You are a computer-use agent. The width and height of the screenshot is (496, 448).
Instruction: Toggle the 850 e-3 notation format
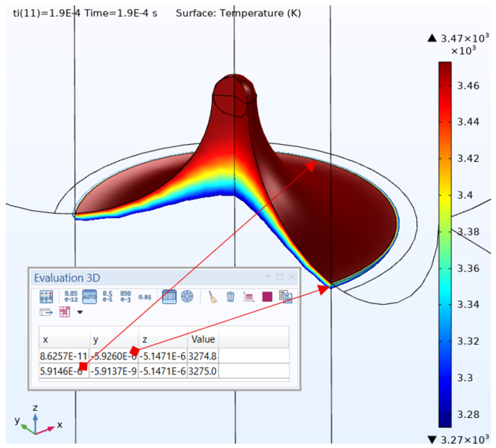(x=126, y=296)
